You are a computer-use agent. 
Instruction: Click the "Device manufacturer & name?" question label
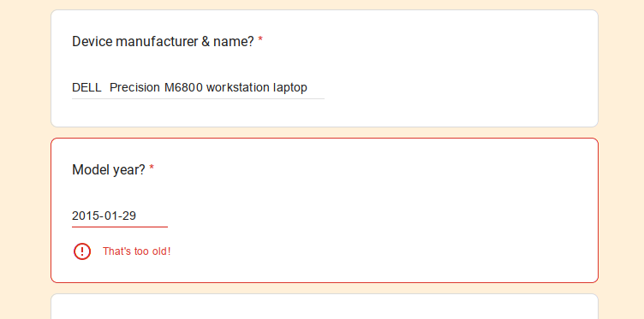[x=164, y=41]
